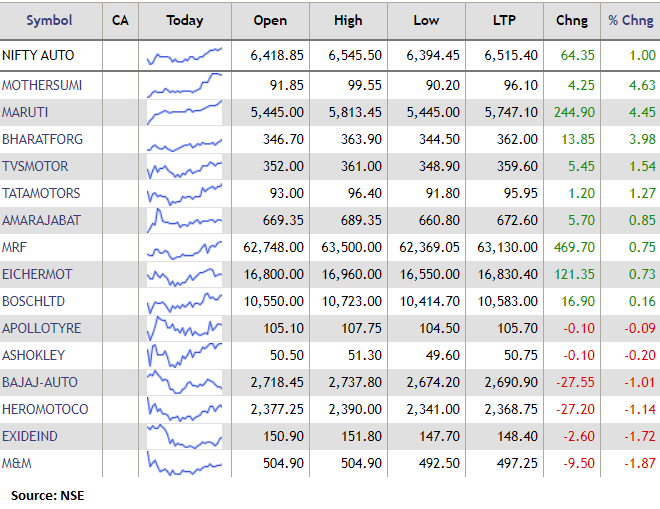The width and height of the screenshot is (660, 509).
Task: Open the BAJAJ-AUTO today sparkline chart
Action: pyautogui.click(x=185, y=382)
